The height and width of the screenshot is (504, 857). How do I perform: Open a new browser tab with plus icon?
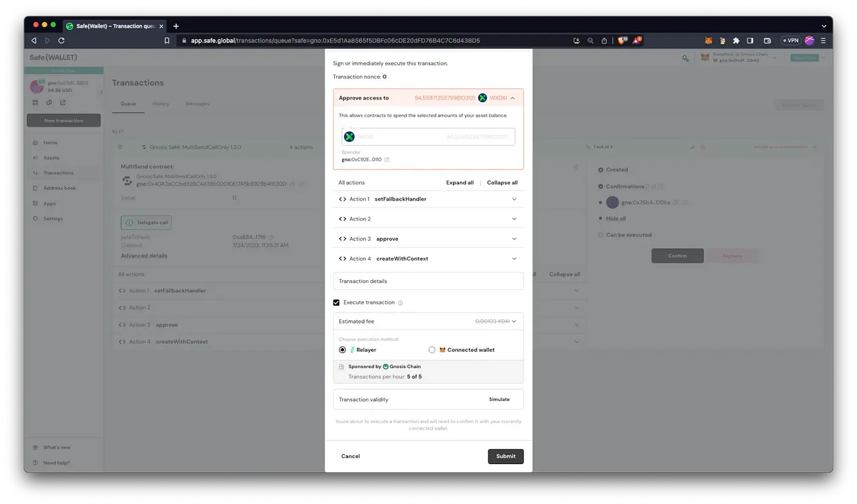(176, 26)
